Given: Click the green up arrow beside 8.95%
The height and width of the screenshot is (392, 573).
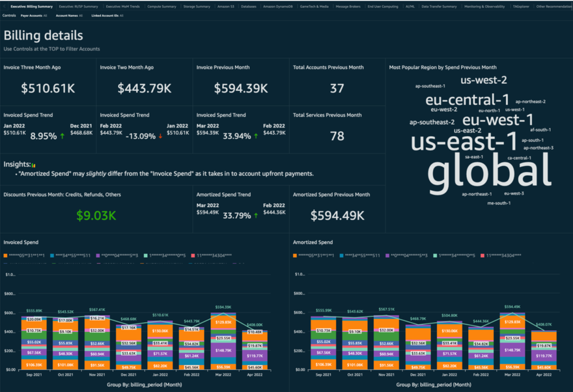Looking at the screenshot, I should [62, 137].
